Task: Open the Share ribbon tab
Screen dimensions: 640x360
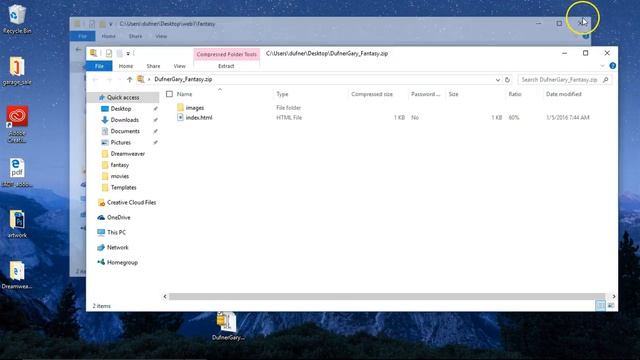Action: coord(153,66)
